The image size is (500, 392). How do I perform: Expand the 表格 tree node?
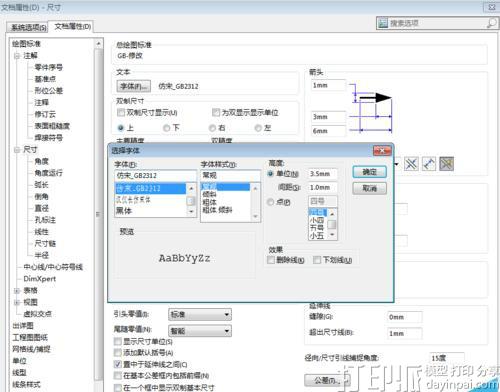(17, 291)
